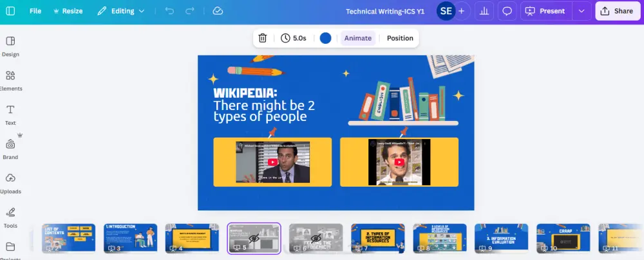Open the File menu

tap(35, 11)
